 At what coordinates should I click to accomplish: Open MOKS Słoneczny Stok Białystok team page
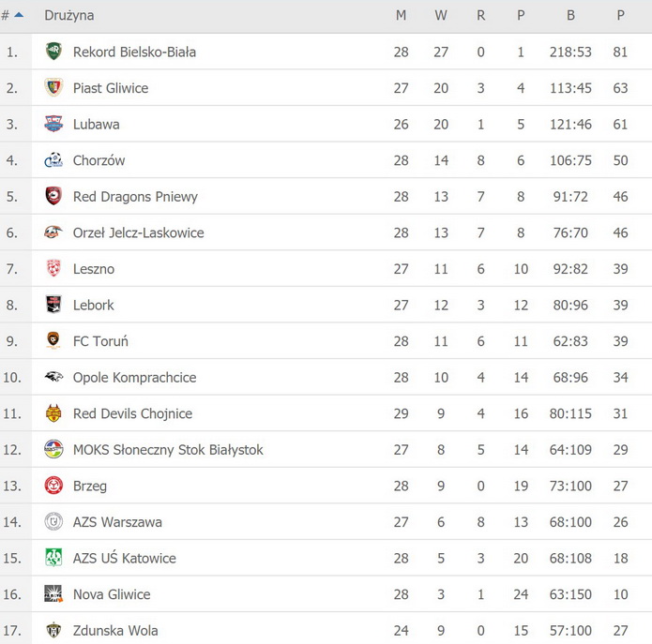[168, 450]
